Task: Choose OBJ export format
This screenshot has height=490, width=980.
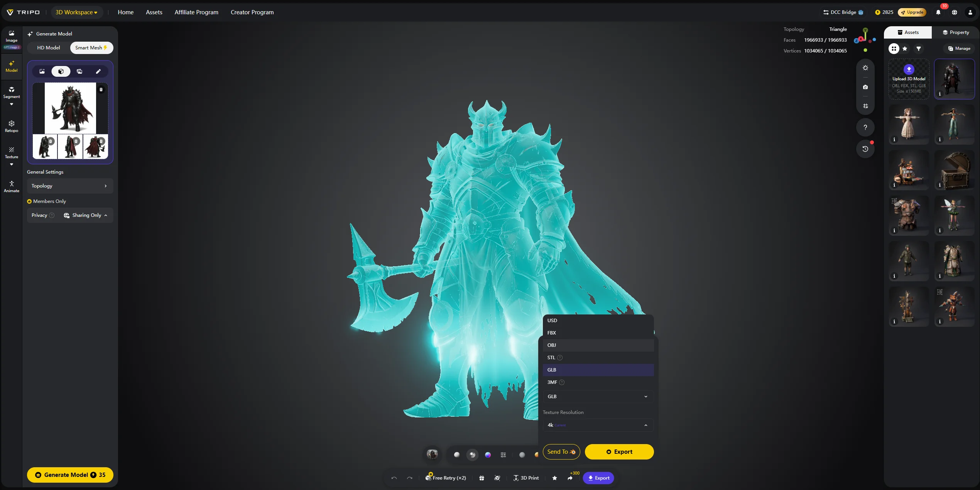Action: 598,345
